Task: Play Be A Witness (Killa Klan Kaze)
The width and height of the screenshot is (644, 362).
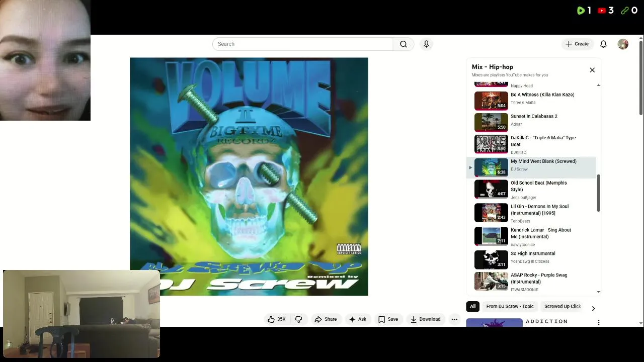Action: (x=532, y=101)
